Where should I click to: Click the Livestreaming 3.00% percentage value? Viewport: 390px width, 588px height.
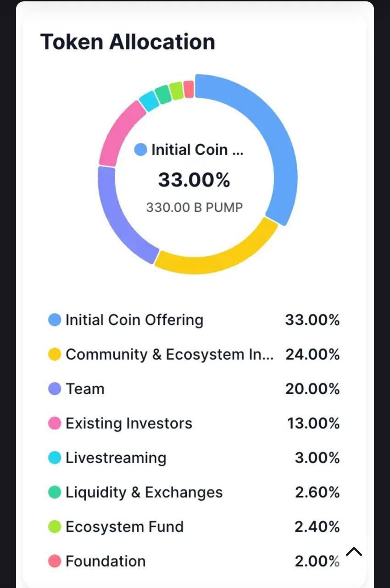[x=317, y=458]
